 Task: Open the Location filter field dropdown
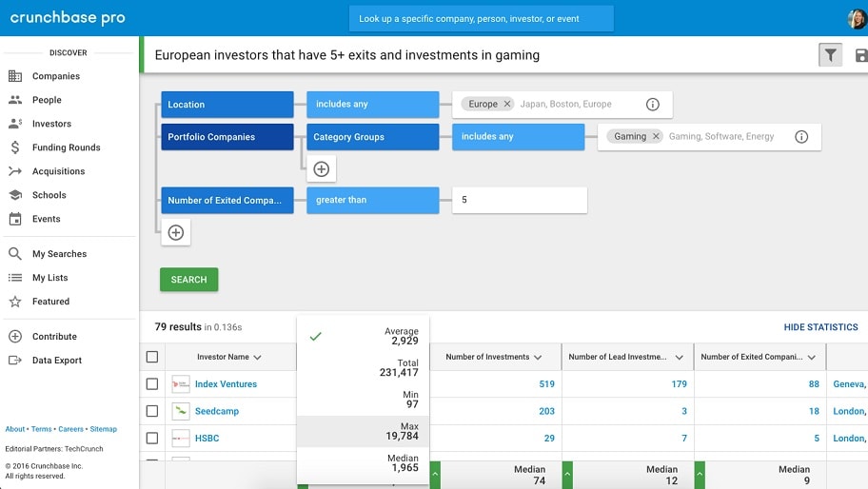227,105
